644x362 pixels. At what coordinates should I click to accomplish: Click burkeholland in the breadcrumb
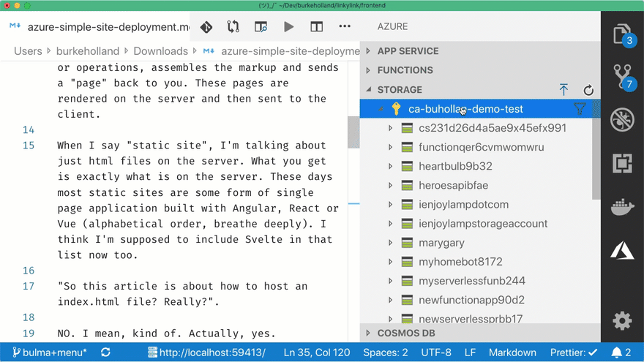[x=88, y=51]
